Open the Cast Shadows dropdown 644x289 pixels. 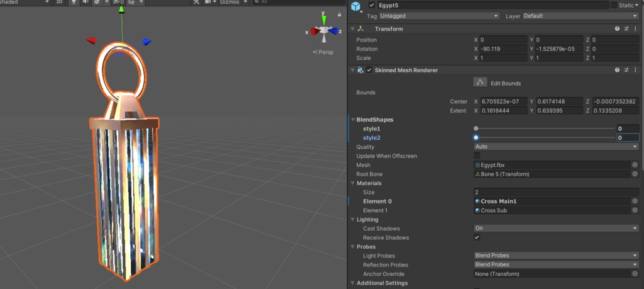click(x=557, y=228)
